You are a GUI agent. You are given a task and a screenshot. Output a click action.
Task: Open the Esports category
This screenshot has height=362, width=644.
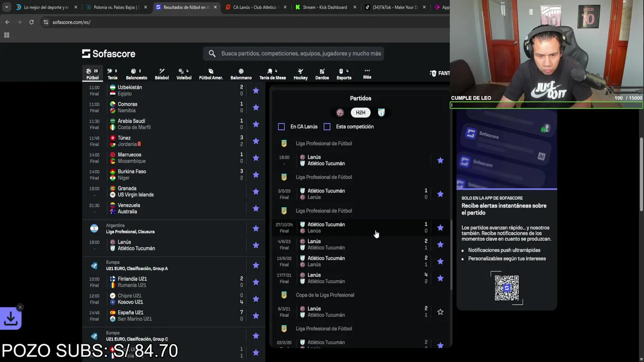(344, 74)
